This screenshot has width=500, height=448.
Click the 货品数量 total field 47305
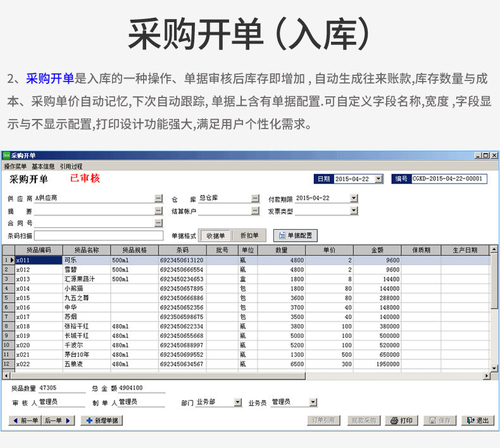[x=62, y=388]
